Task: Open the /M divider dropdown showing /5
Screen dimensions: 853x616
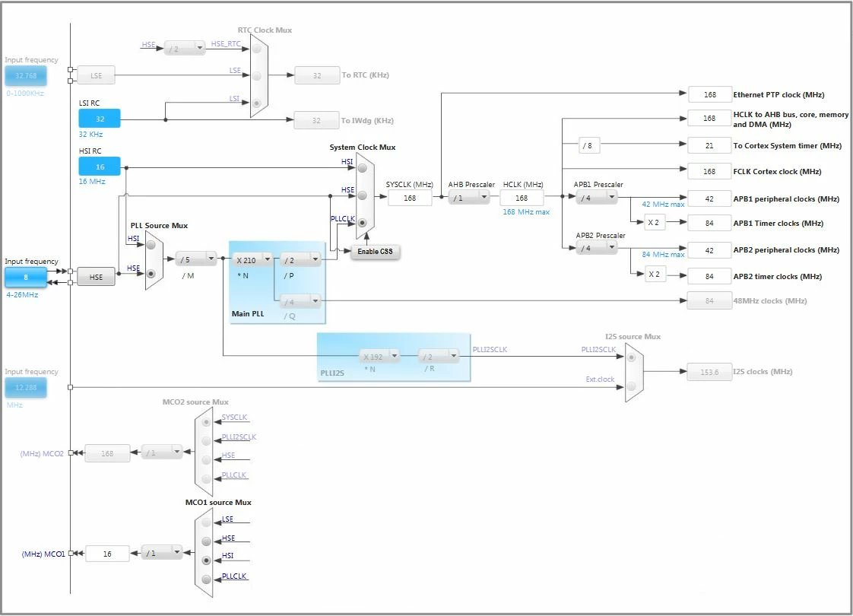Action: [x=196, y=259]
